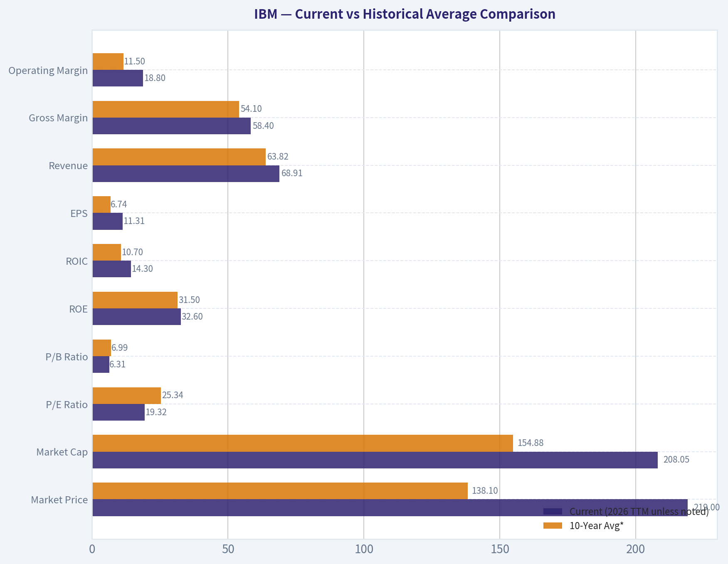Click the value label '19.32'

click(156, 412)
